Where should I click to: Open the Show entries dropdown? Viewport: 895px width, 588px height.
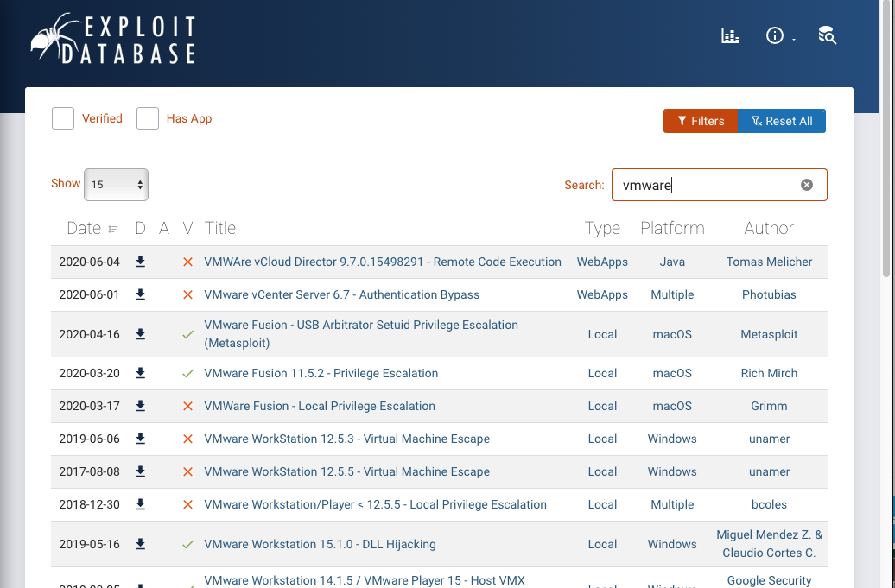(x=116, y=185)
